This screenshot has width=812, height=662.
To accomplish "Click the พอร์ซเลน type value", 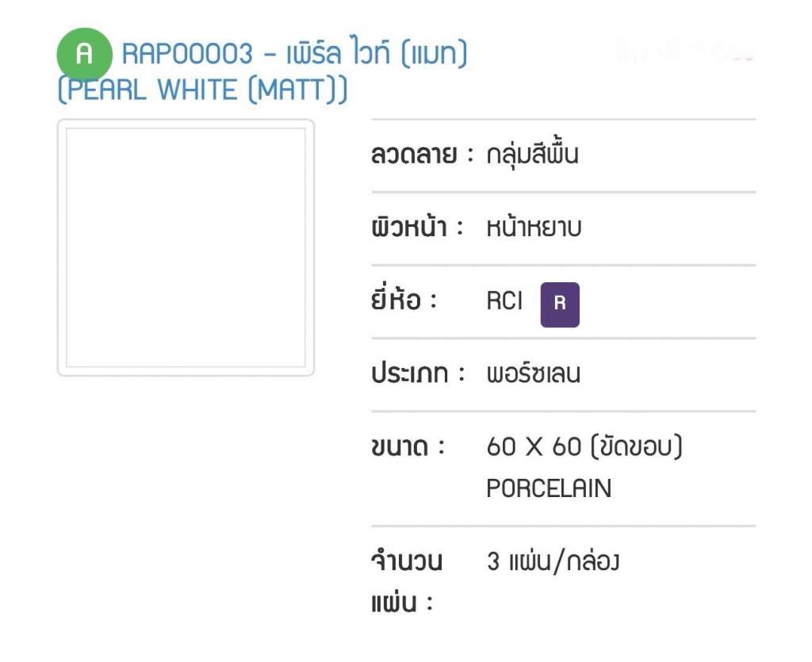I will click(534, 373).
